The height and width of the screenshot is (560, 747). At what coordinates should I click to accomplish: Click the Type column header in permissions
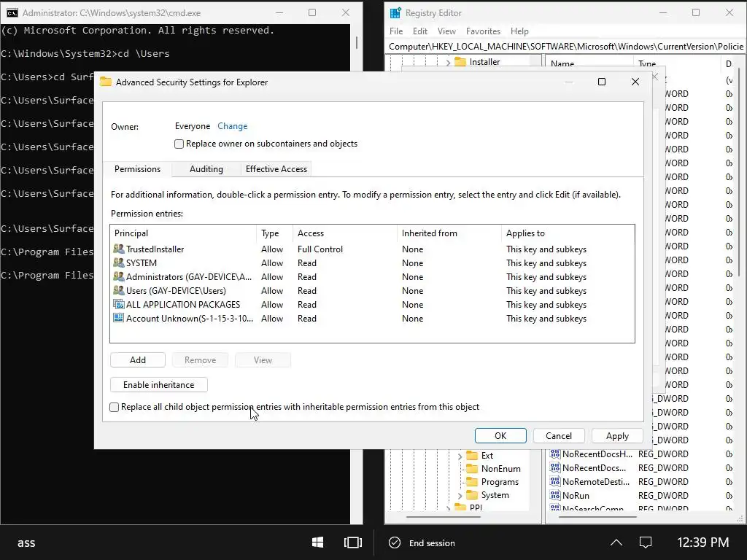pos(274,233)
